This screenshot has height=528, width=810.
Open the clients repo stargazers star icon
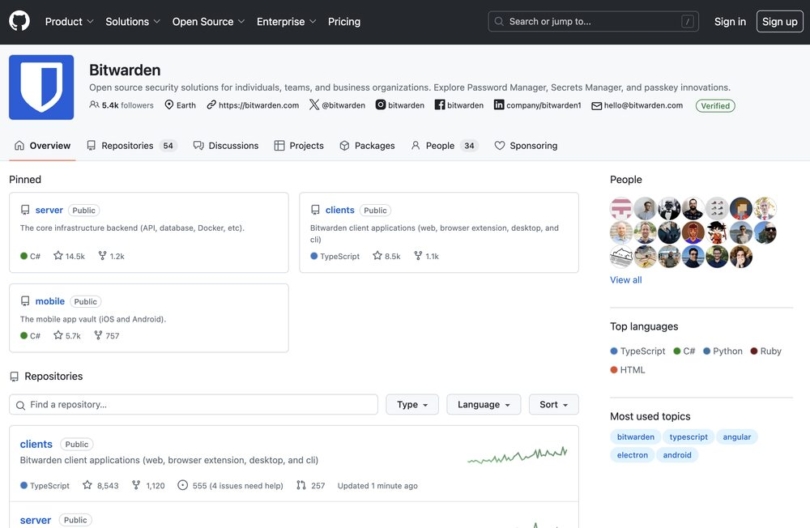pyautogui.click(x=377, y=256)
